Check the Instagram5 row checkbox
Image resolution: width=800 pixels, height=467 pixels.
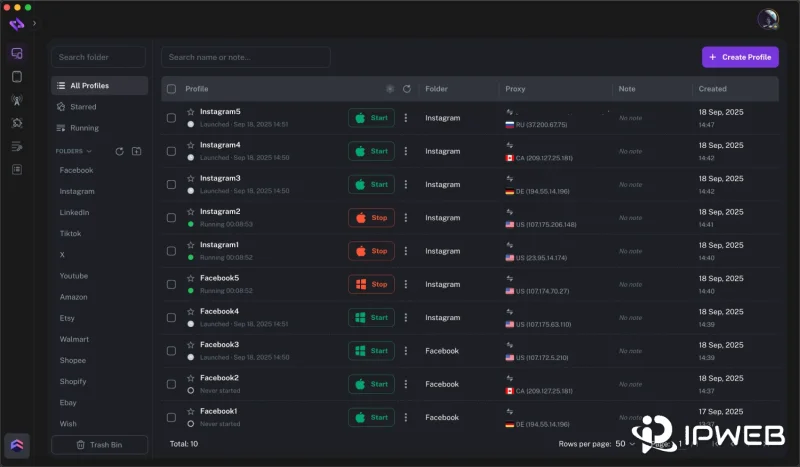click(x=171, y=118)
